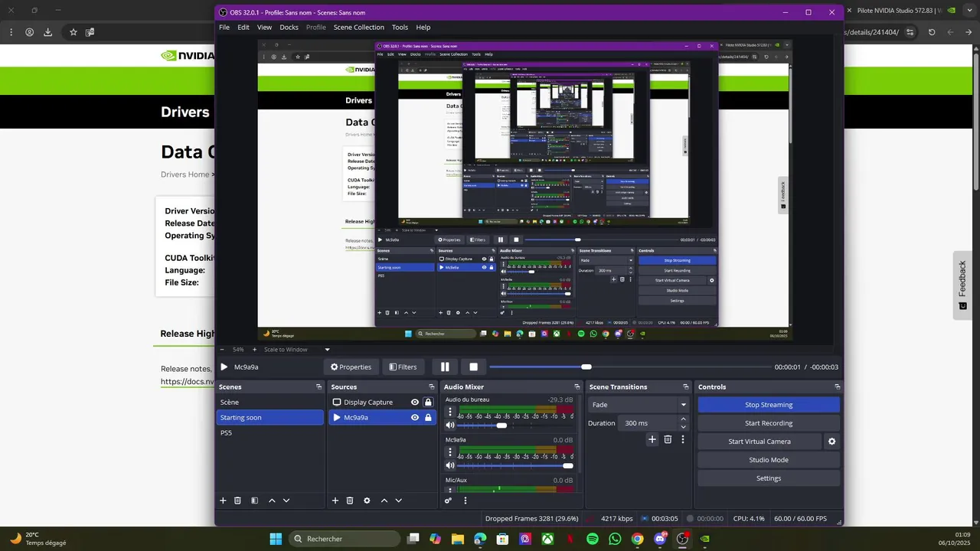
Task: Zoom in preview with plus icon
Action: pos(253,350)
